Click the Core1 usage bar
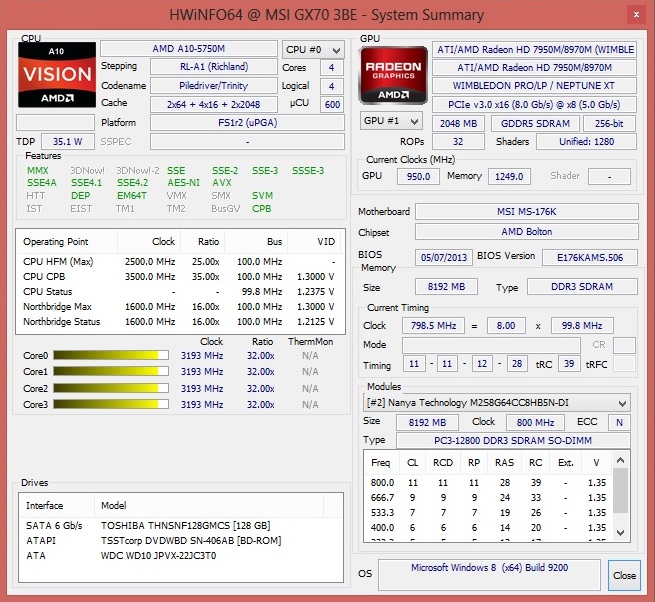 (x=111, y=371)
